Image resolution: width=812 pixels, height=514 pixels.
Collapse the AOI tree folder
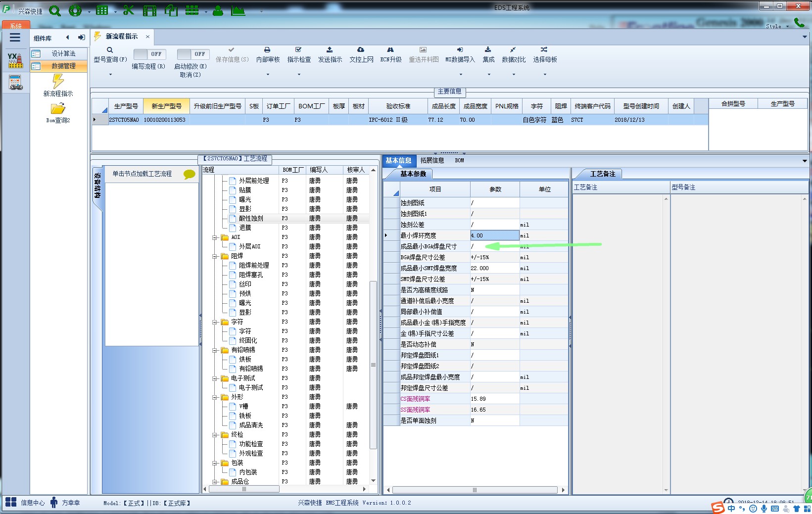click(x=215, y=237)
